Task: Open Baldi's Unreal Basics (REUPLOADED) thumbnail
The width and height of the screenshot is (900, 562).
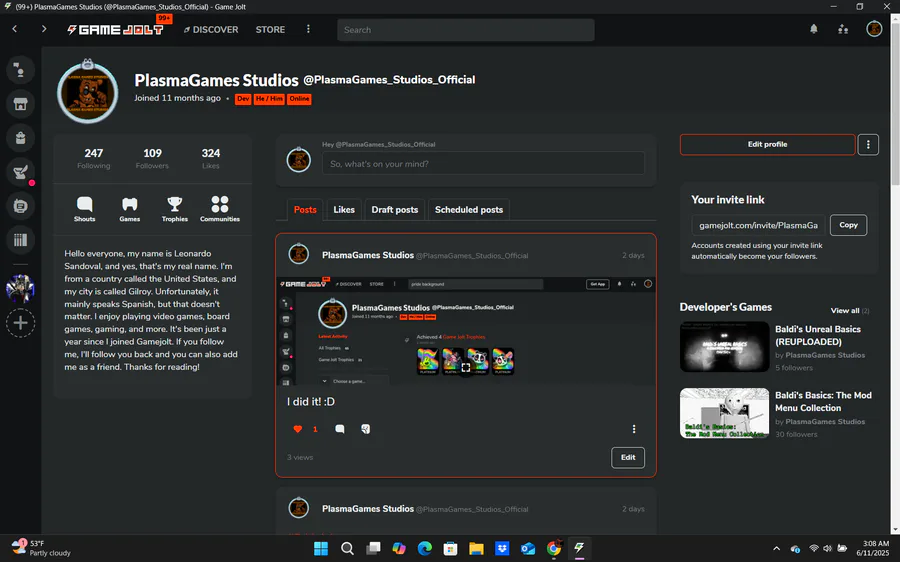Action: (724, 347)
